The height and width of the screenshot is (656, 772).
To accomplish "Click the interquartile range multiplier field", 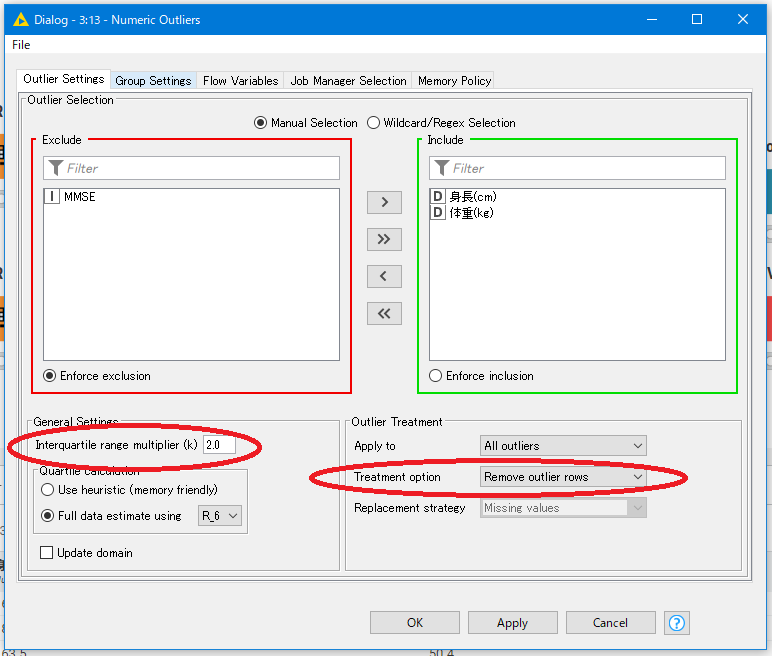I will tap(218, 445).
